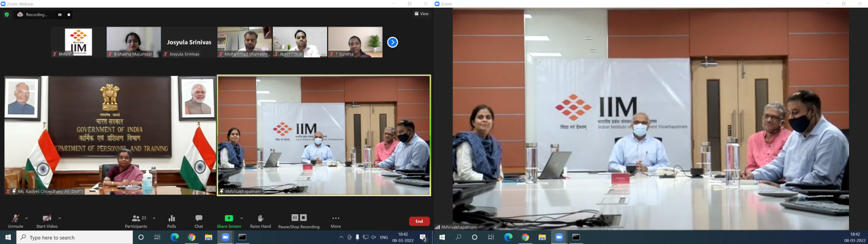The image size is (868, 244).
Task: Open the Polls panel
Action: coord(172,221)
